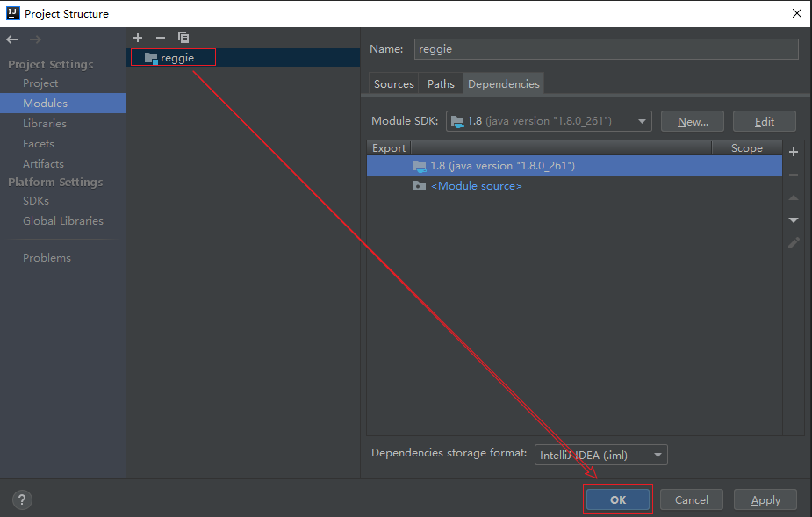Viewport: 812px width, 517px height.
Task: Click the module Name text field
Action: 606,49
